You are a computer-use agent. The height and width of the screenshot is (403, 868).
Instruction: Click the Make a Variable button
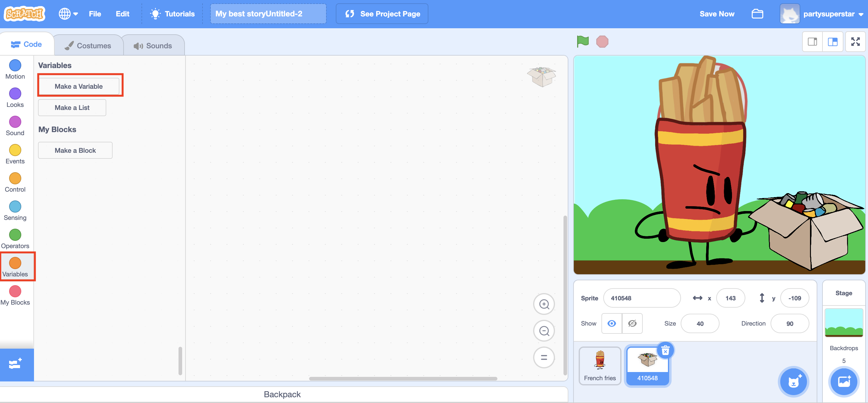click(79, 86)
